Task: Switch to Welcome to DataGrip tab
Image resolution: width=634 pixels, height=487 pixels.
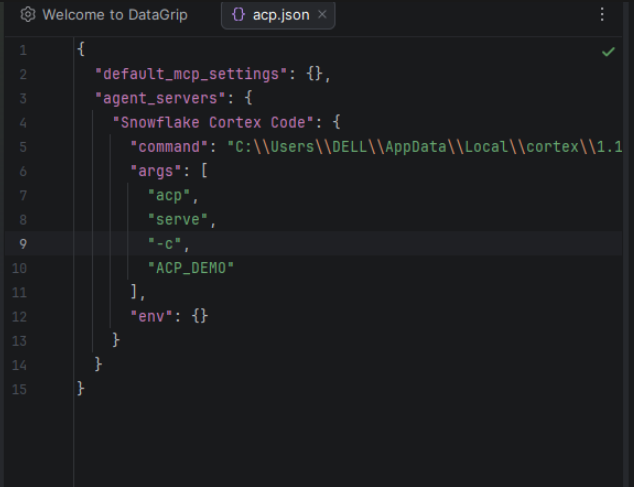Action: [x=104, y=15]
